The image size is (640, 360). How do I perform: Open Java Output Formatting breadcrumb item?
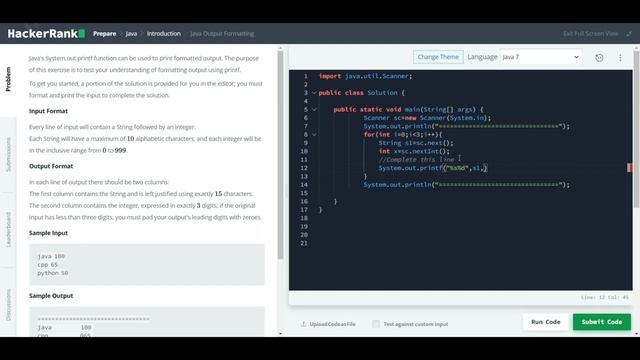click(222, 33)
